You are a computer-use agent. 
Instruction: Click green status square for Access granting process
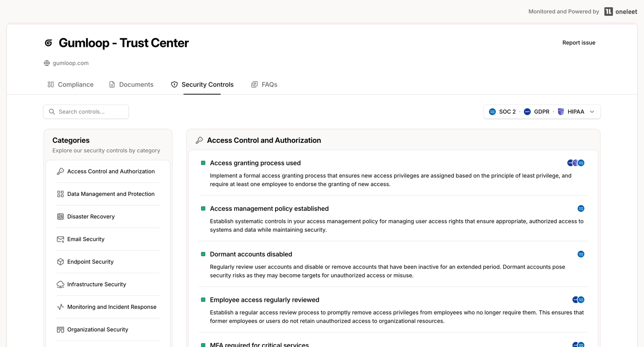point(203,163)
